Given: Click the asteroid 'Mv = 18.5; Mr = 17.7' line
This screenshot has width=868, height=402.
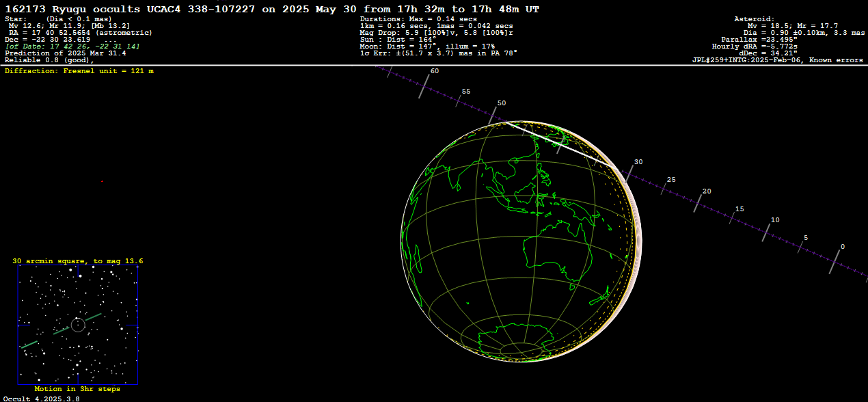Looking at the screenshot, I should [793, 26].
